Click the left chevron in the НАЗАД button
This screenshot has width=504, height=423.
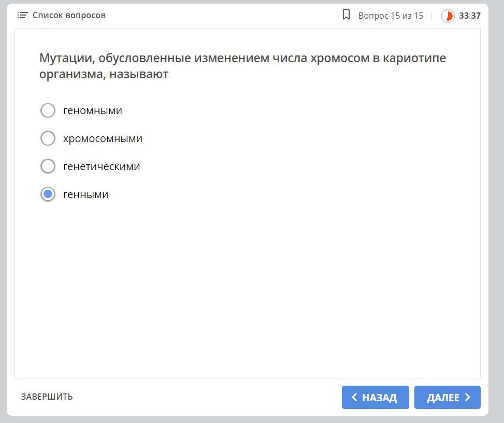point(354,398)
